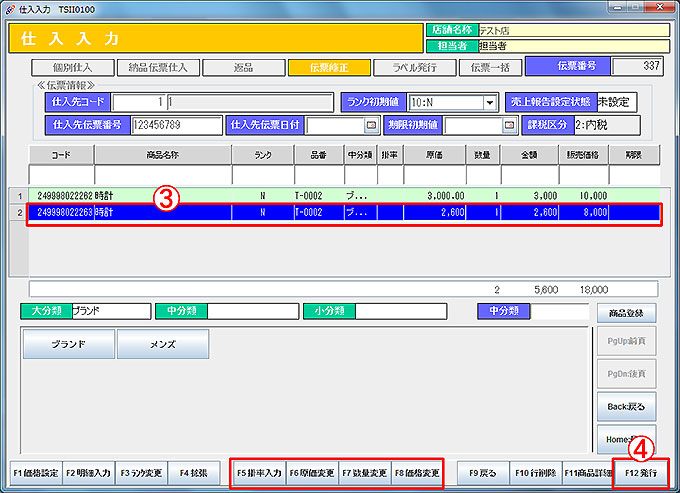Open the 伝票一括 tab
680x493 pixels.
point(490,68)
